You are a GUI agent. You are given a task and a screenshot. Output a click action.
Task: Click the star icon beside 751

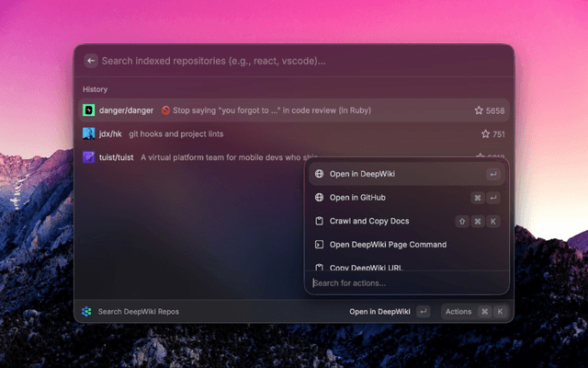click(x=485, y=134)
